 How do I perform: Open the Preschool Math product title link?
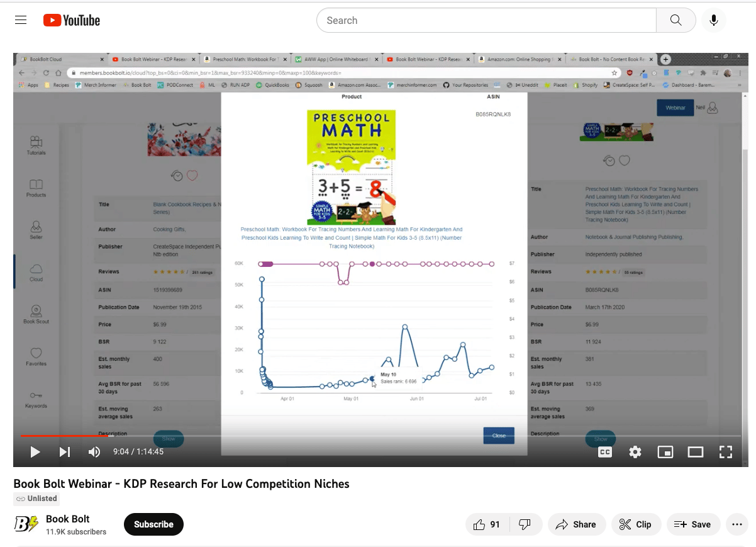[351, 237]
